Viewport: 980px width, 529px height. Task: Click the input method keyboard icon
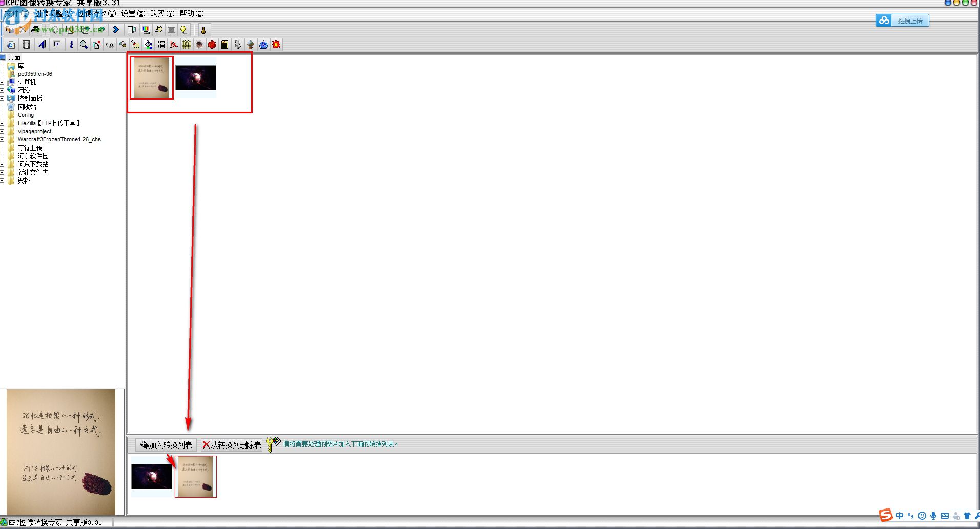pos(945,516)
